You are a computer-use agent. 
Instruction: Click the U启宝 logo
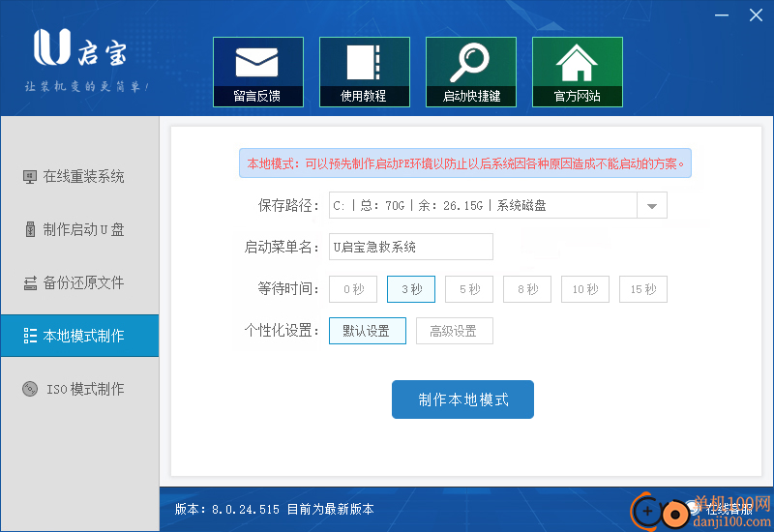point(80,47)
